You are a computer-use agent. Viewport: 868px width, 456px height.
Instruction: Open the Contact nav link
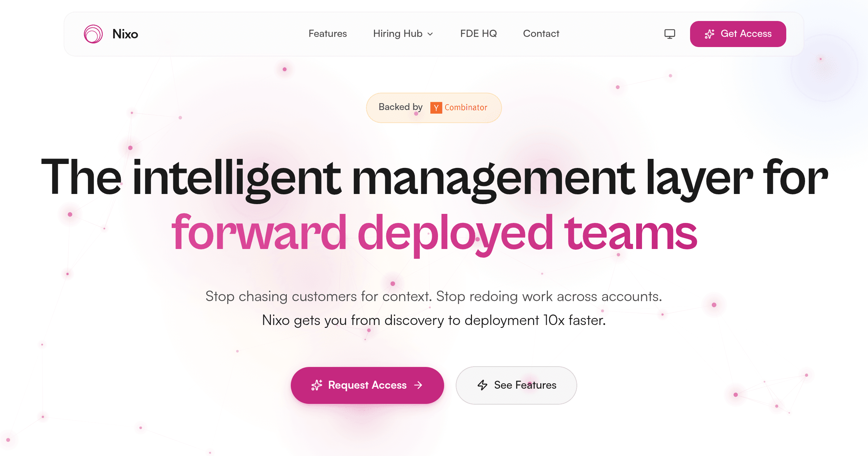click(x=541, y=34)
